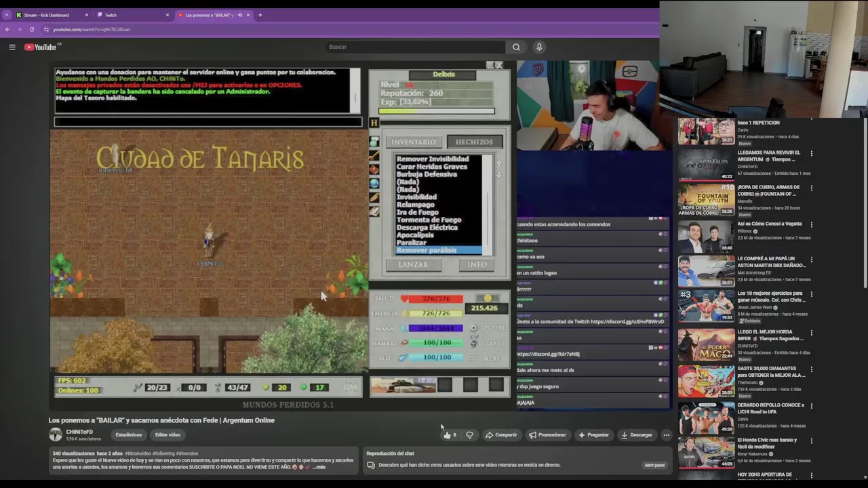Expand the description with '...más'

click(x=319, y=467)
